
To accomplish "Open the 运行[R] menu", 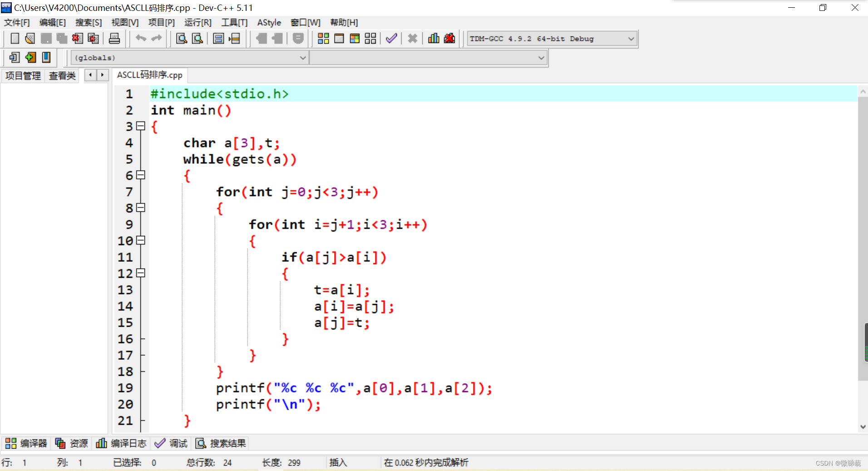I will [x=198, y=22].
